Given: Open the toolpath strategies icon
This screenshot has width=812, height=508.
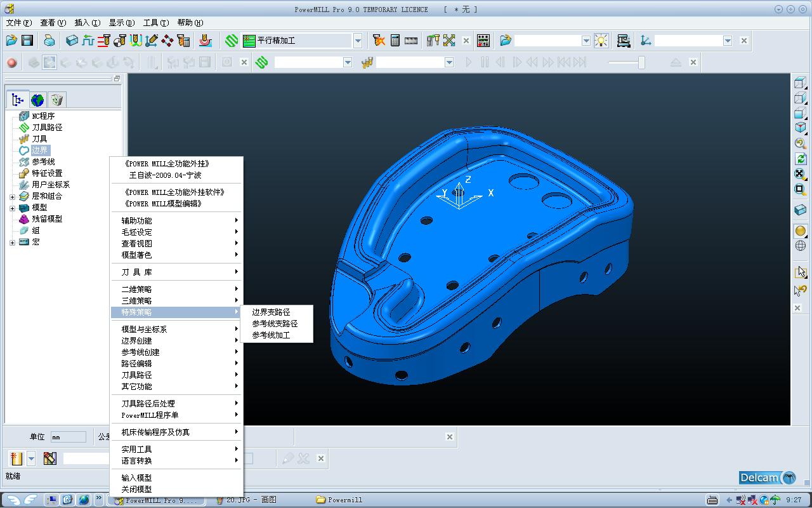Looking at the screenshot, I should [232, 41].
